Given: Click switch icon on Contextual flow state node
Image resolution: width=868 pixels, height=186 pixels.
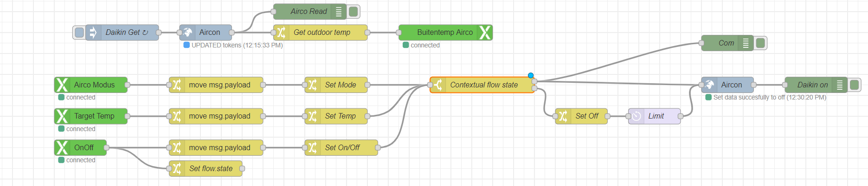Looking at the screenshot, I should [x=437, y=85].
